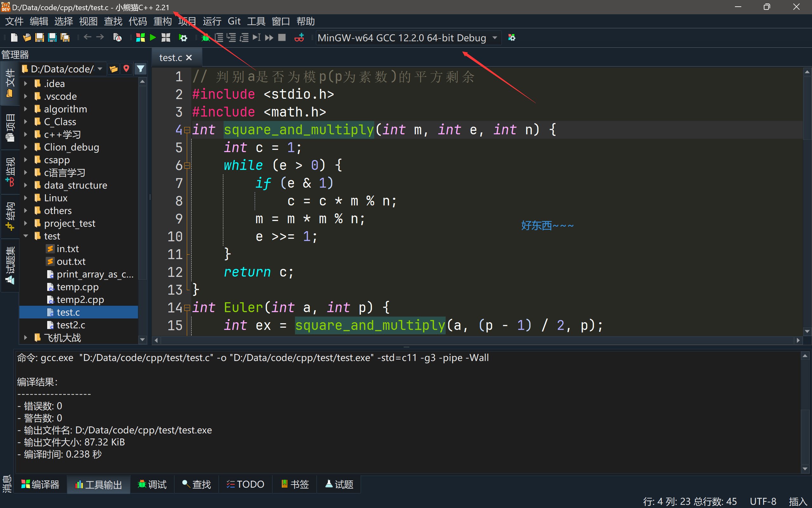
Task: Fold the while loop at line 6
Action: 187,165
